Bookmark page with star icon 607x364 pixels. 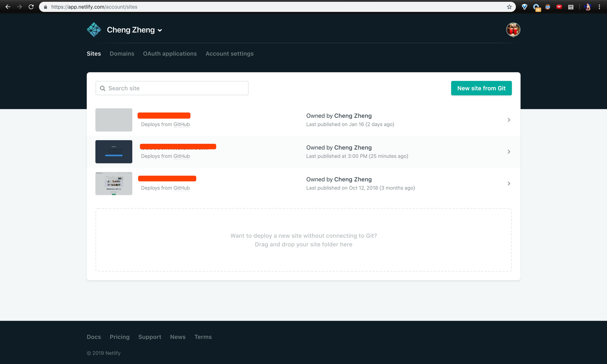509,7
